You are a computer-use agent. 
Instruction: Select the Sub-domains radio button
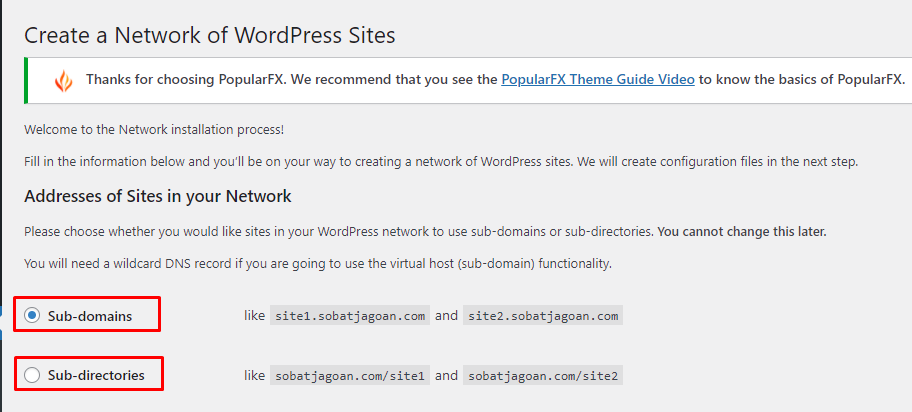pyautogui.click(x=32, y=316)
